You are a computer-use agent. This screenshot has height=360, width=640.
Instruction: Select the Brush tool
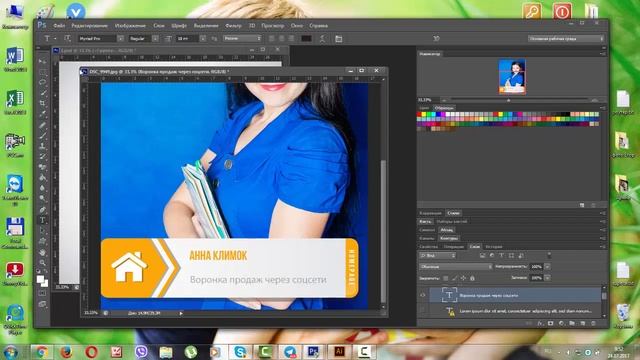pos(42,135)
